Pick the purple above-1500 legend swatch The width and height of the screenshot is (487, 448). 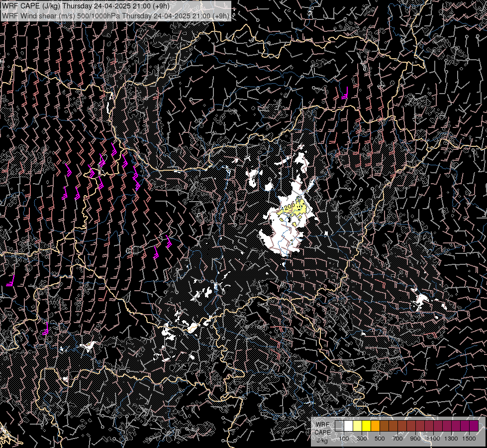[474, 426]
